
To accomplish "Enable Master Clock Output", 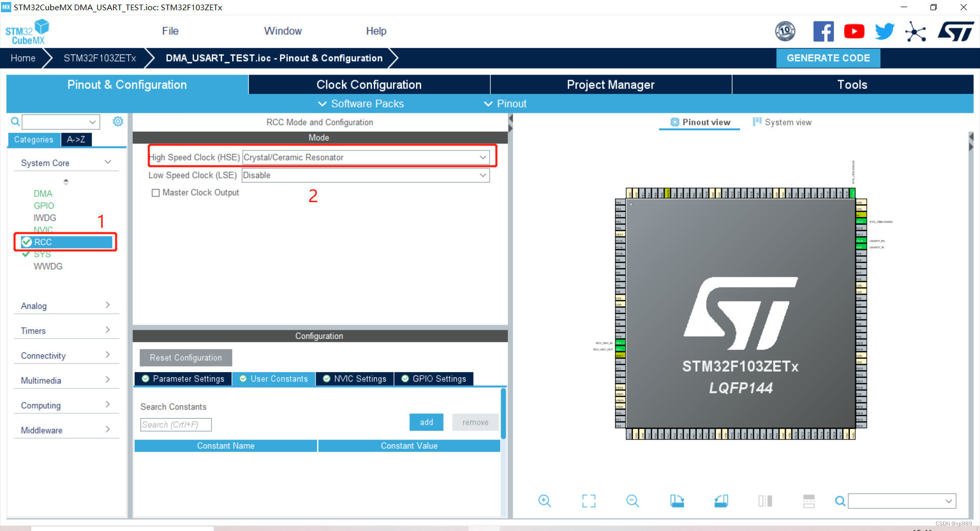I will coord(156,192).
